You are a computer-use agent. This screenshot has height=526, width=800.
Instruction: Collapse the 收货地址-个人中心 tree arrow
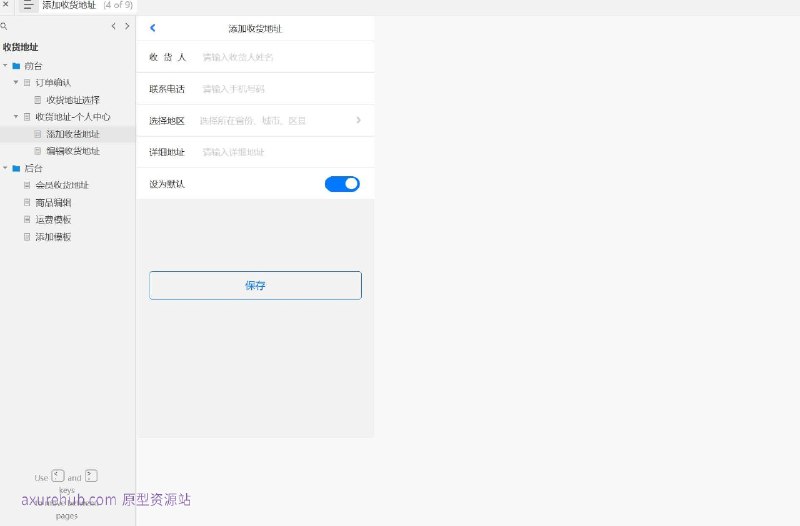pyautogui.click(x=16, y=117)
